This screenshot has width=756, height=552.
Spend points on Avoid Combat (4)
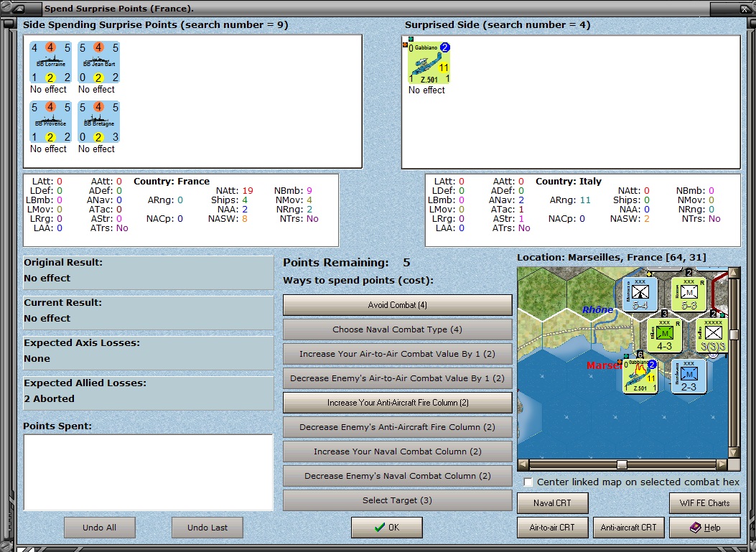pos(397,305)
